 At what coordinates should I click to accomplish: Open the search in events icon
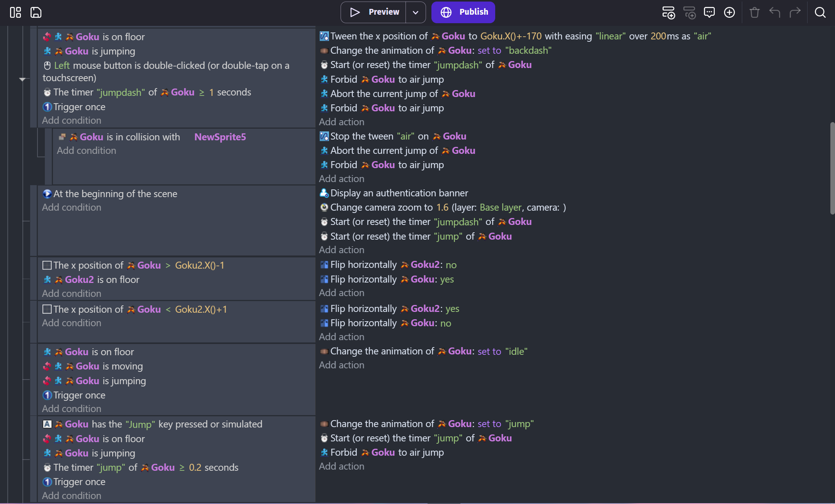click(820, 12)
